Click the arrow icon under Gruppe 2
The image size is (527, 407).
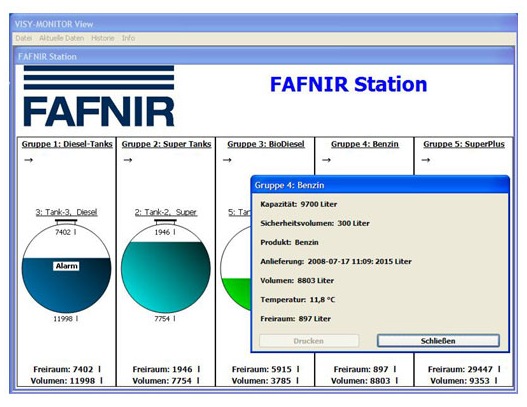click(128, 160)
